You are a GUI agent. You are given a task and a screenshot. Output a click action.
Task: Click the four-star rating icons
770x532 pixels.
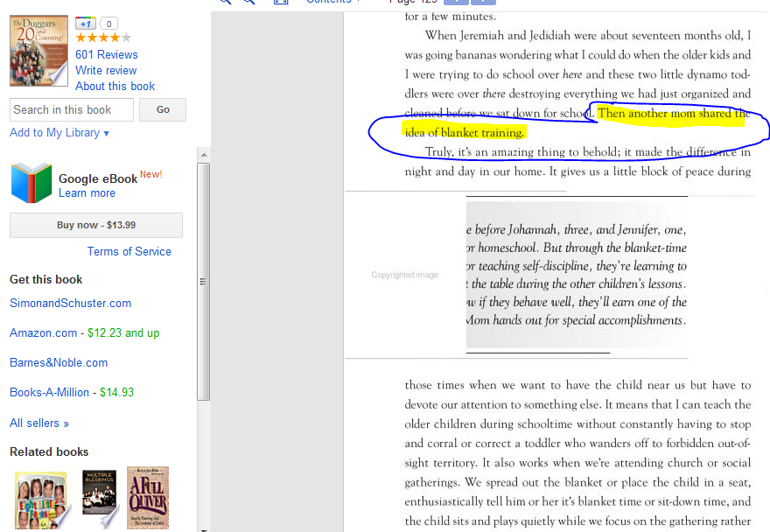103,38
